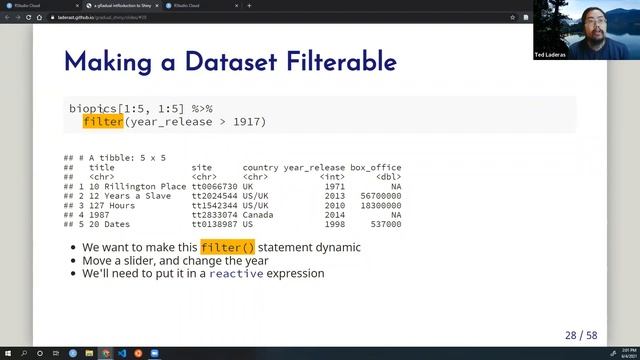Click the address bar lock icon

[x=52, y=18]
